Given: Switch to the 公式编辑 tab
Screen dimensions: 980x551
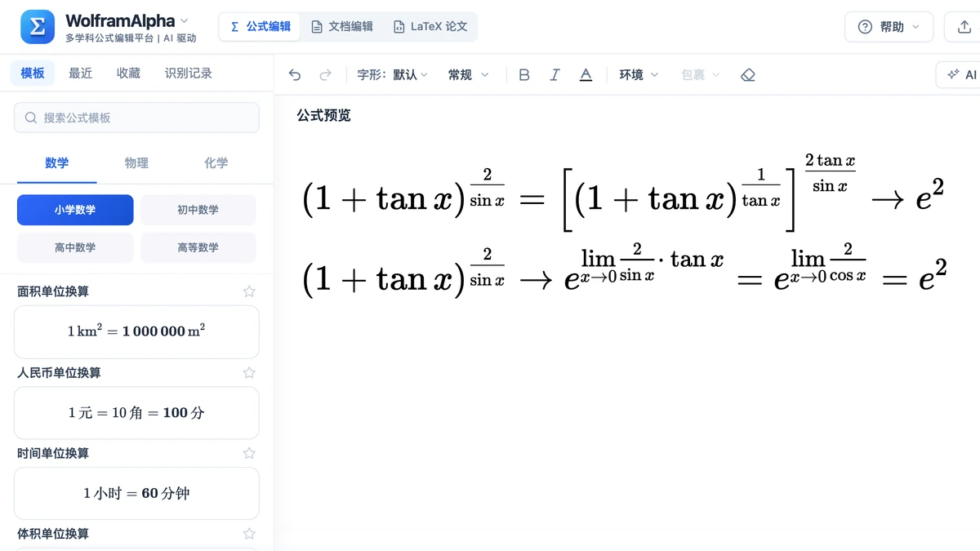Looking at the screenshot, I should coord(261,27).
